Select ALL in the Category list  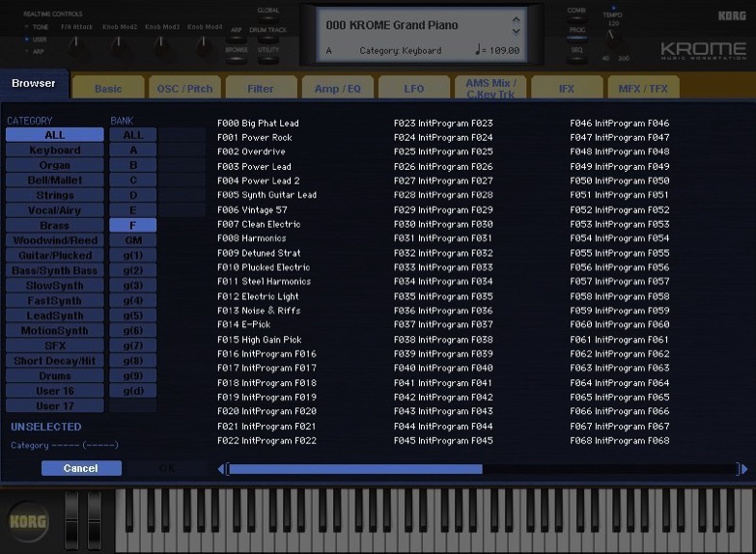click(x=55, y=135)
